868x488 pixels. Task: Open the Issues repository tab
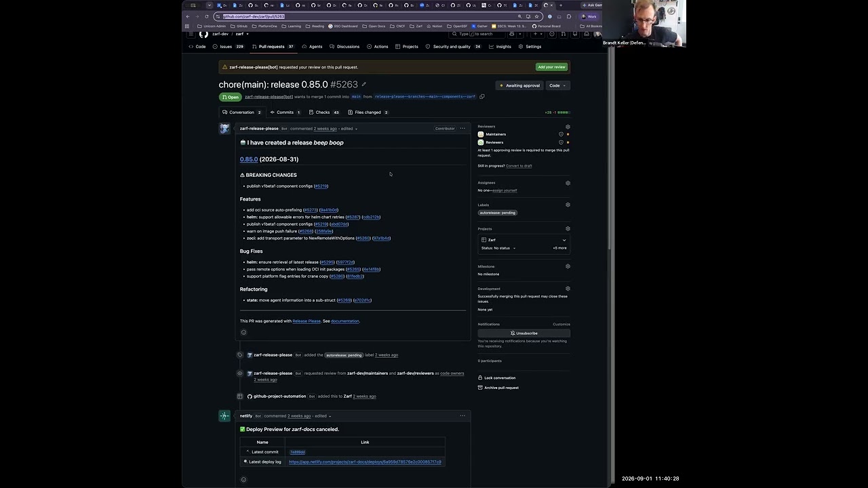(x=228, y=47)
